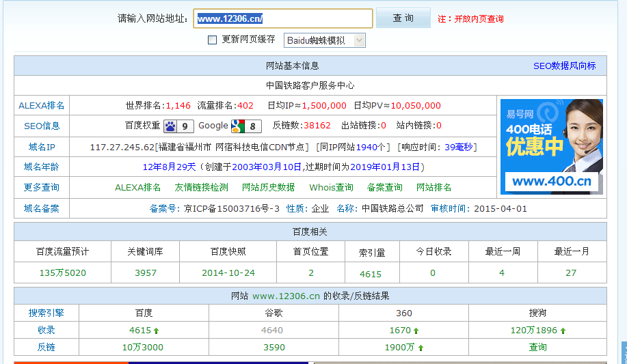Open the 网站排名 link

point(434,187)
